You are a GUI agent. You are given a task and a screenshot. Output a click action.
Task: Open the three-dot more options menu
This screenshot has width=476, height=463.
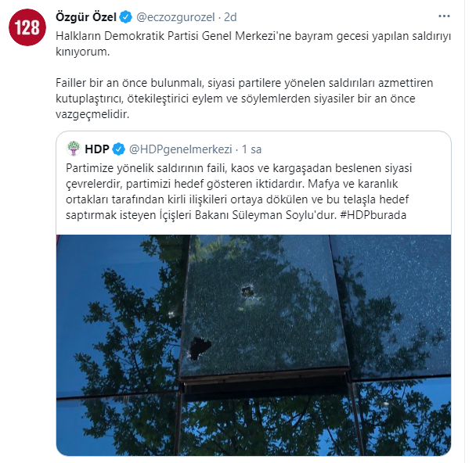[x=444, y=16]
